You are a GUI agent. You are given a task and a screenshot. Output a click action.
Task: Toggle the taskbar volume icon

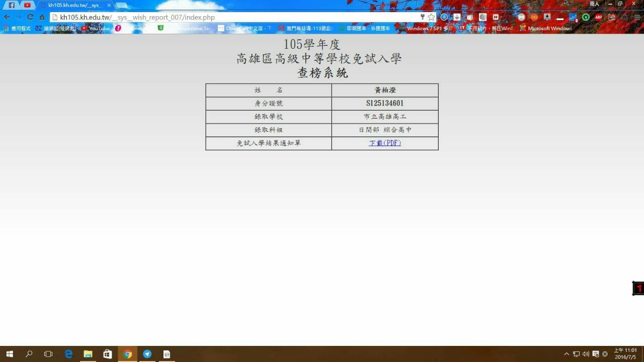[586, 354]
